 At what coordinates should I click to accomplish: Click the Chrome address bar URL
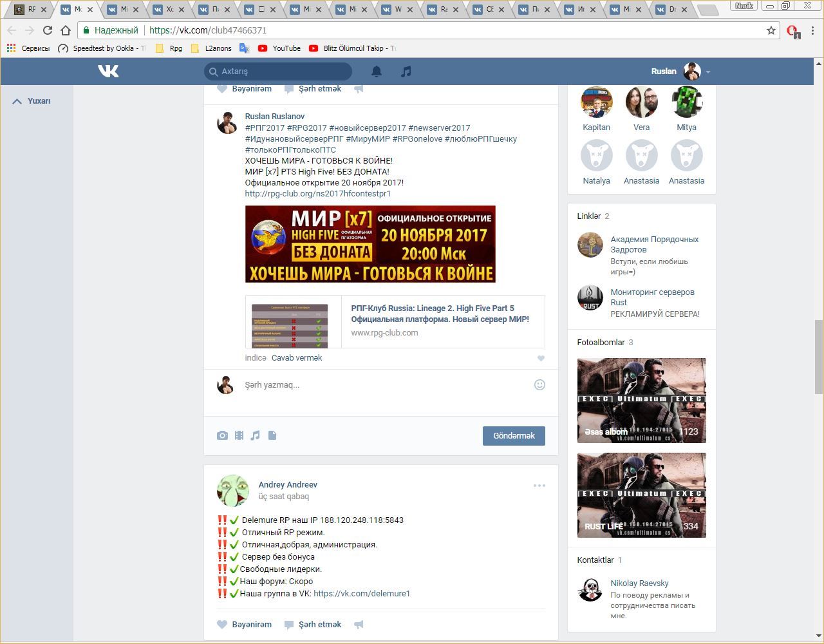click(x=208, y=30)
